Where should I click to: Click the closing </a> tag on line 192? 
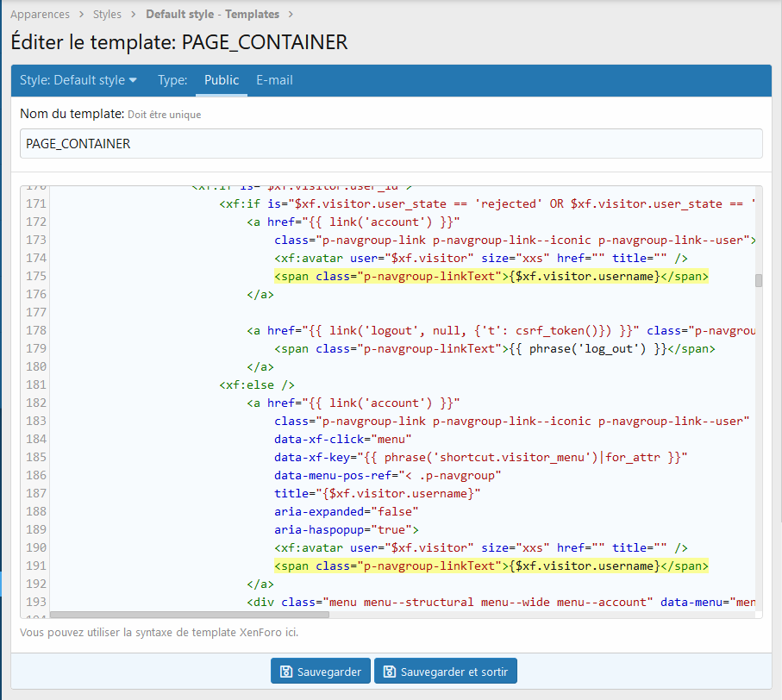click(260, 584)
